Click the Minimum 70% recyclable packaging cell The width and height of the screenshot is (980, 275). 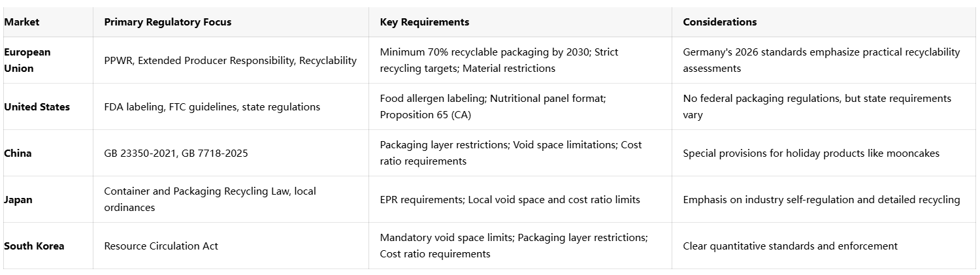[498, 60]
